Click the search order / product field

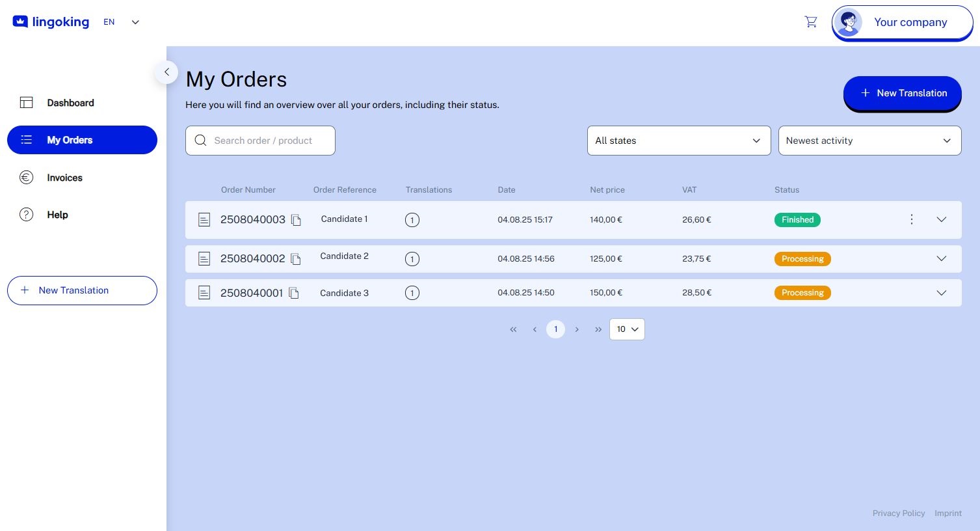pos(267,140)
